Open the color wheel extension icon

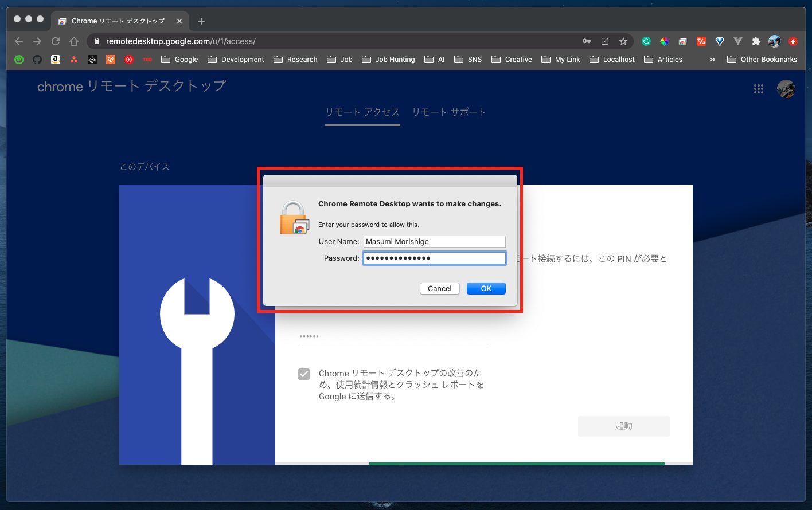tap(665, 41)
